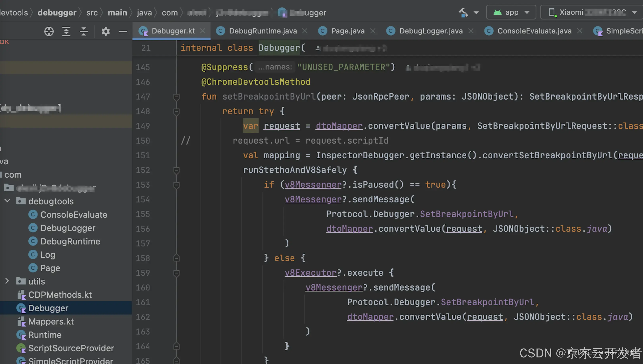Click @ChromeDevtoolsMethod annotation on line 146

[x=256, y=82]
